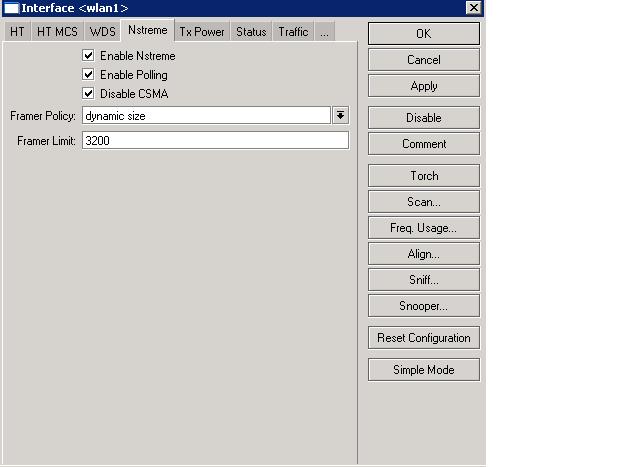Select the Nstreme tab
This screenshot has height=467, width=640.
coord(147,30)
